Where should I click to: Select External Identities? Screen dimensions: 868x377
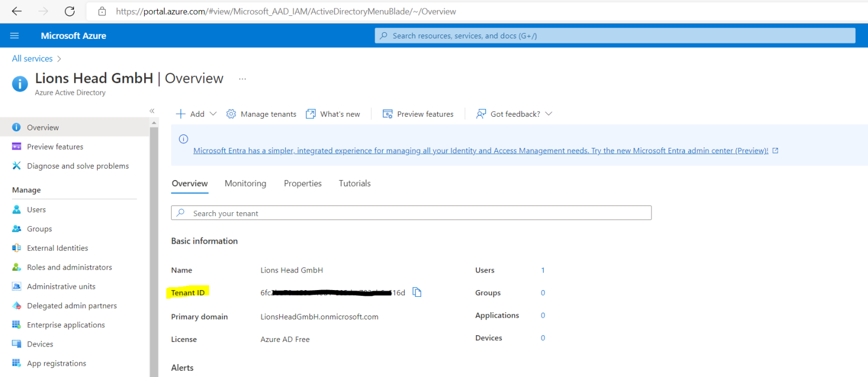58,248
